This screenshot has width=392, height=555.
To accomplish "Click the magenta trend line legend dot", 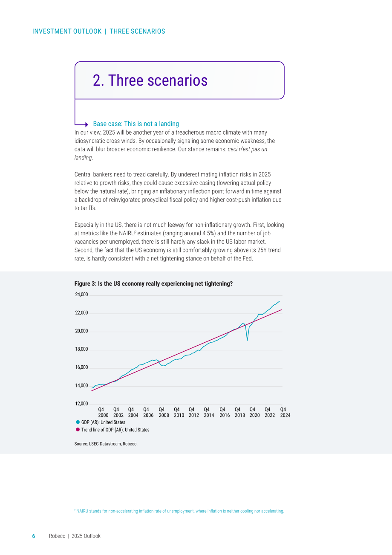I will pyautogui.click(x=78, y=430).
